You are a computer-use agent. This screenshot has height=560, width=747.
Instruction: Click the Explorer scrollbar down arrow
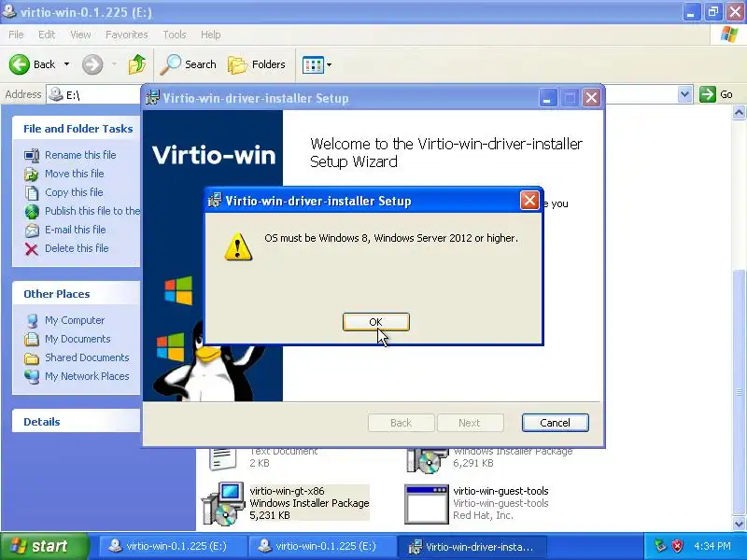tap(739, 525)
